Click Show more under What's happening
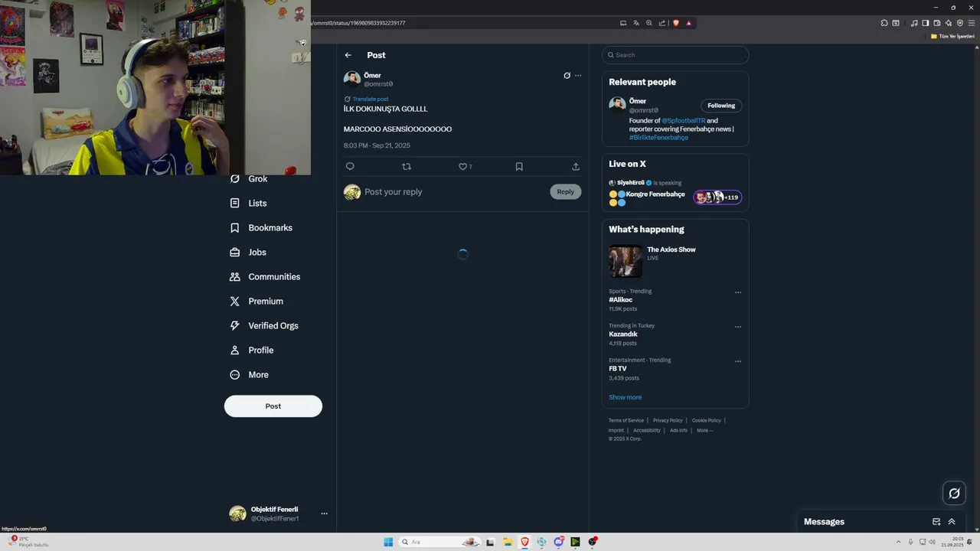Viewport: 980px width, 551px height. 626,397
